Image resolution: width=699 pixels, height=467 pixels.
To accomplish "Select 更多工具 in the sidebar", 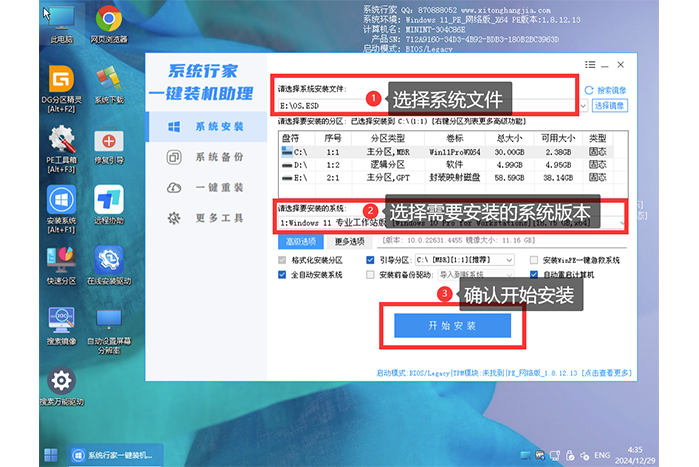I will [x=207, y=218].
